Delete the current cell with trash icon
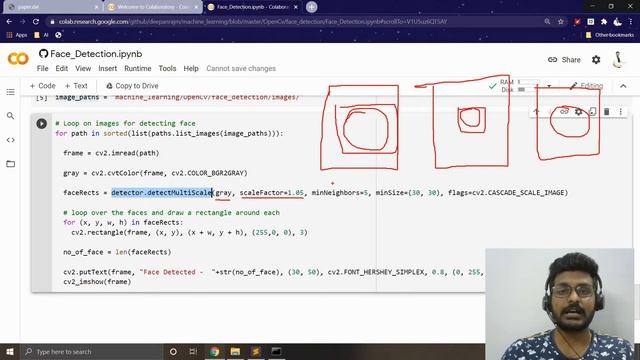 (x=607, y=111)
